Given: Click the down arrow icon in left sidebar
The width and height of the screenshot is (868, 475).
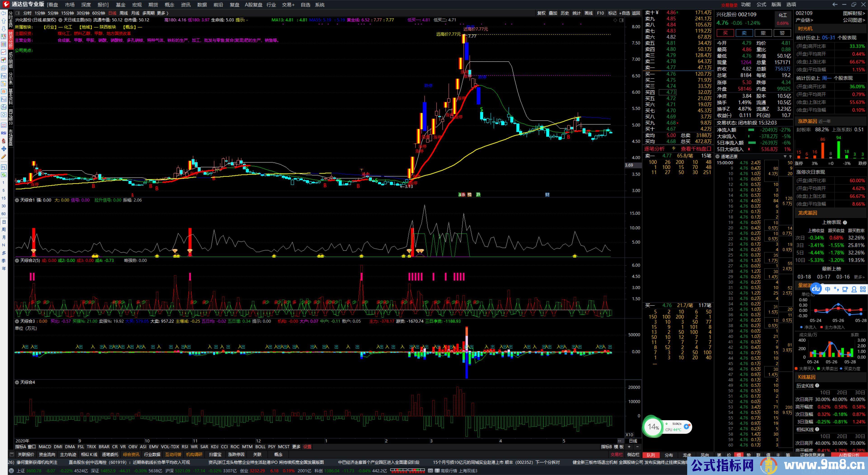Looking at the screenshot, I should [4, 29].
